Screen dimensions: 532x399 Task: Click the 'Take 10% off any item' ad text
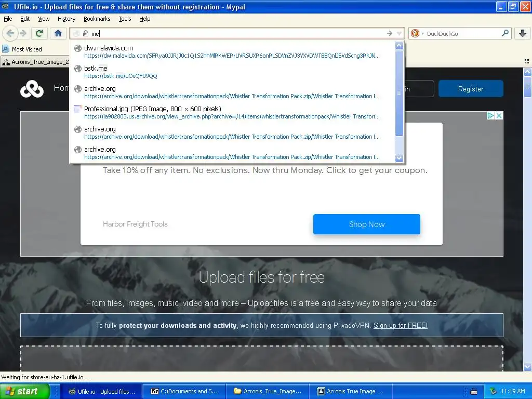click(x=265, y=170)
